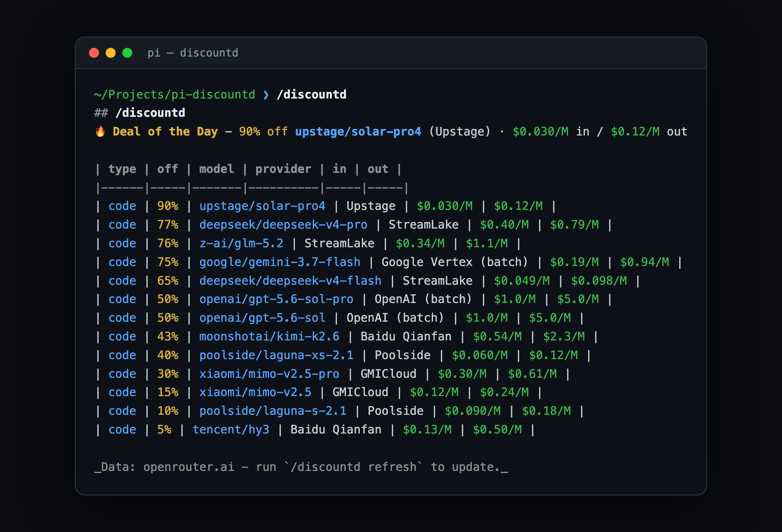The image size is (782, 532).
Task: Click the 77% discount cell
Action: coord(168,225)
